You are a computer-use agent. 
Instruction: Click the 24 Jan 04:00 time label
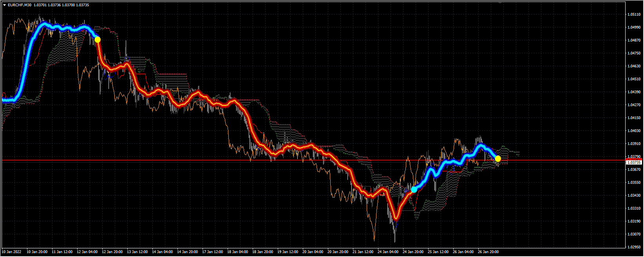tap(388, 252)
